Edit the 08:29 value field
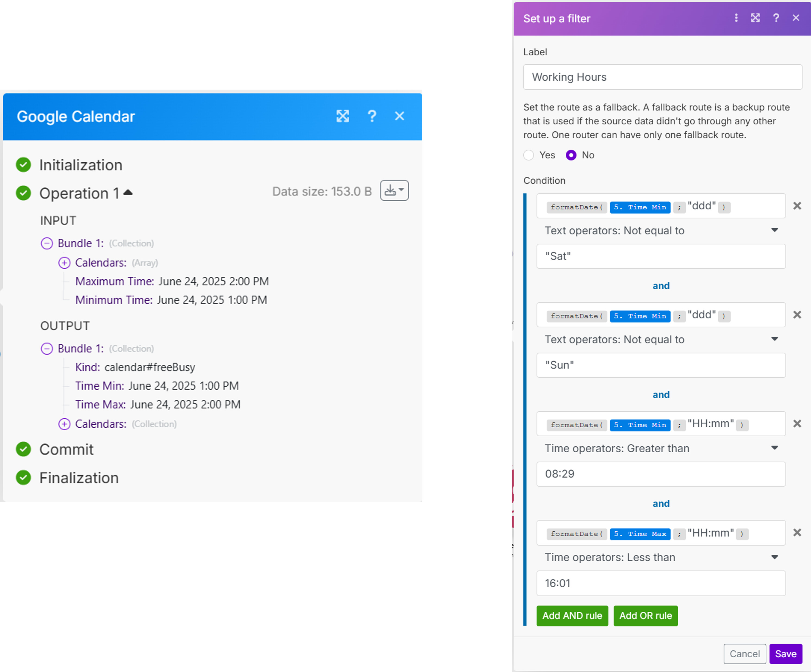The width and height of the screenshot is (811, 672). [x=661, y=474]
